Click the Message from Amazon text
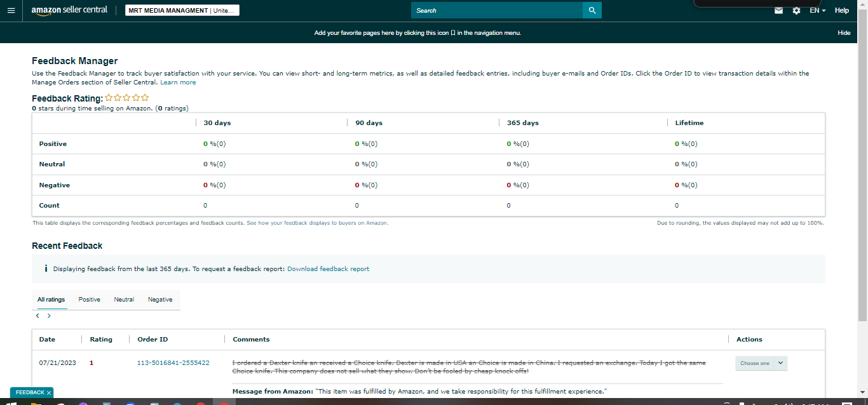Viewport: 868px width, 405px height. click(419, 392)
